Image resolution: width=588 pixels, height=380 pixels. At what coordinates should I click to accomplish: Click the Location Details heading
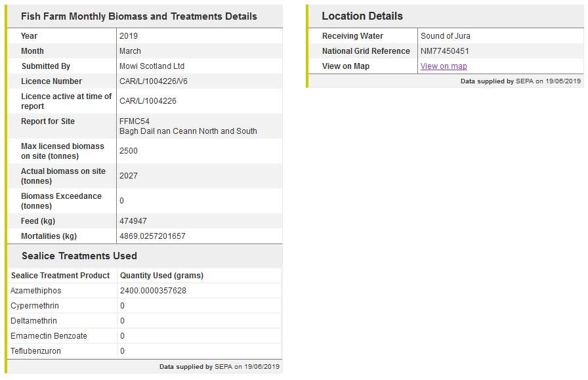362,16
